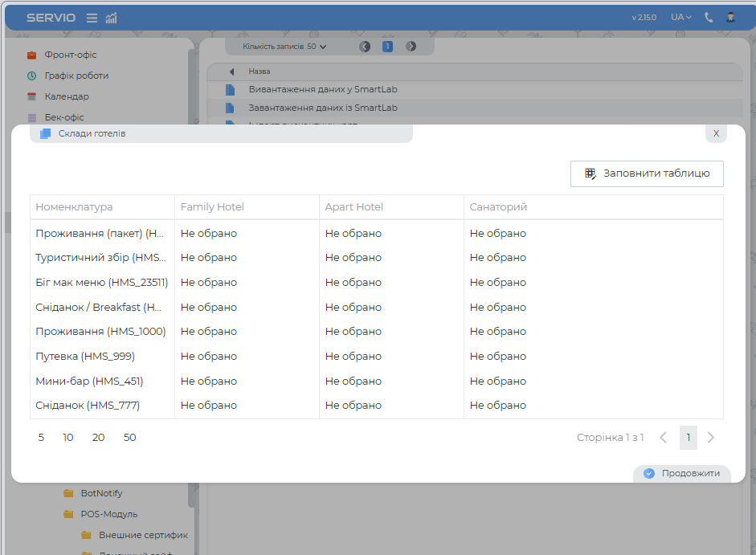Select Family Hotel value for Путевка (HMS_999)
The height and width of the screenshot is (555, 756).
(x=209, y=356)
